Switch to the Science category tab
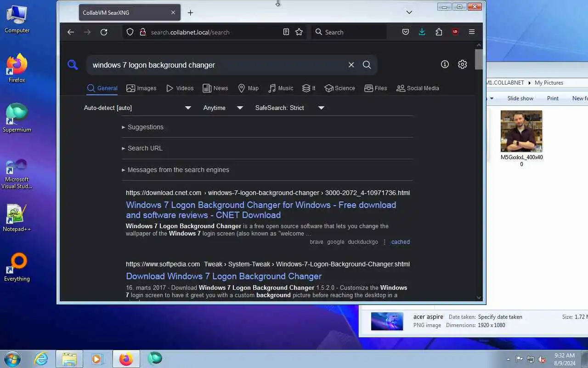588x368 pixels. (x=339, y=88)
